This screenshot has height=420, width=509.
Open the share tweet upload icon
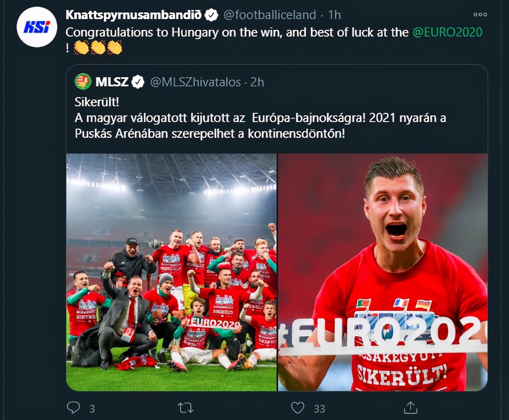pyautogui.click(x=410, y=408)
